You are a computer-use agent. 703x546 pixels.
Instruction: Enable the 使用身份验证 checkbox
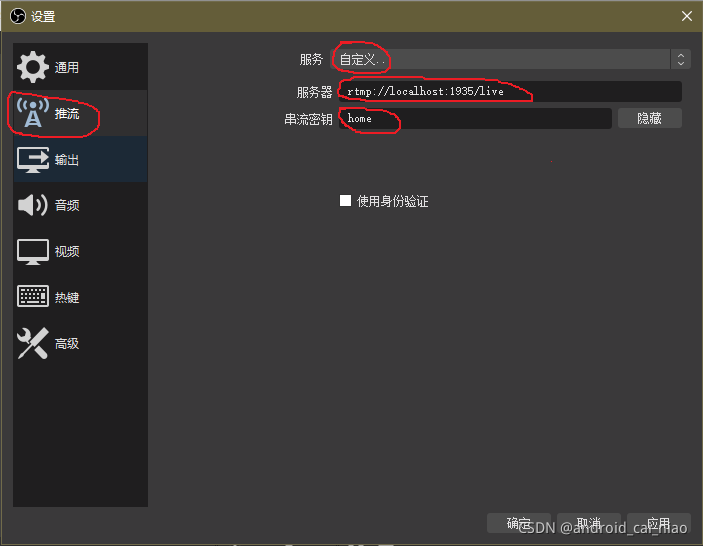coord(345,200)
